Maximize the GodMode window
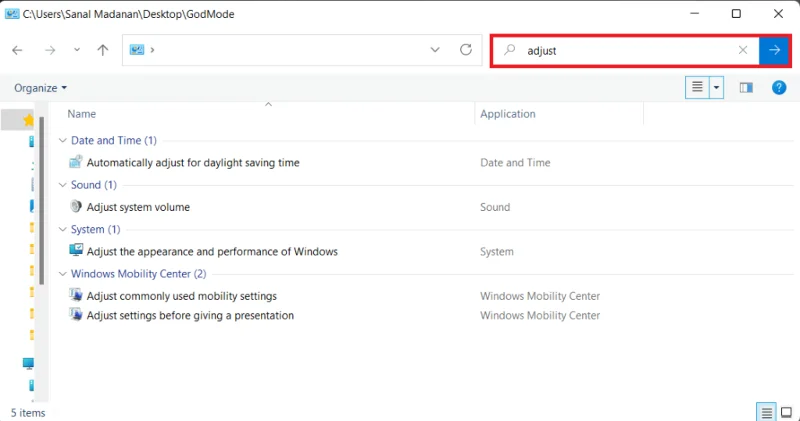The image size is (800, 421). click(736, 14)
